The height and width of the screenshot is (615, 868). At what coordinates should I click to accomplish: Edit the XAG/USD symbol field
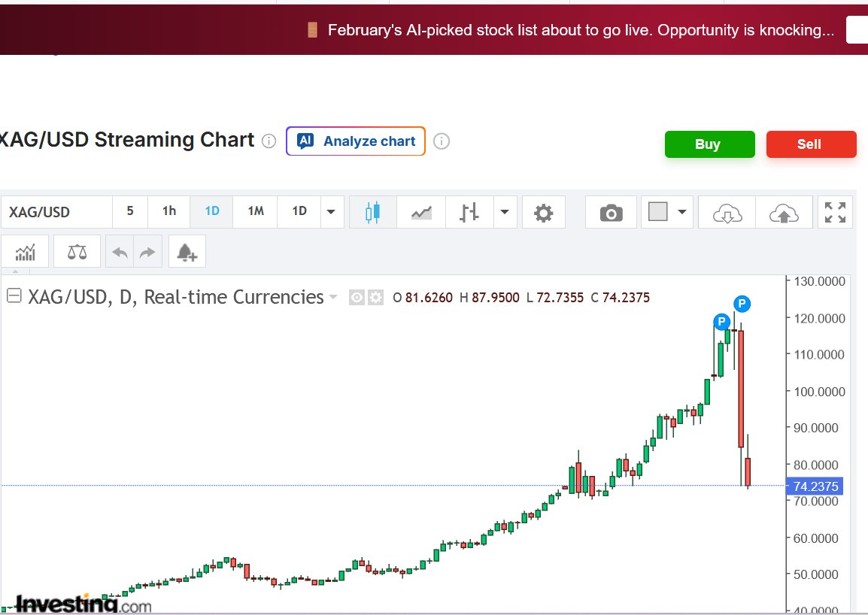(x=56, y=212)
